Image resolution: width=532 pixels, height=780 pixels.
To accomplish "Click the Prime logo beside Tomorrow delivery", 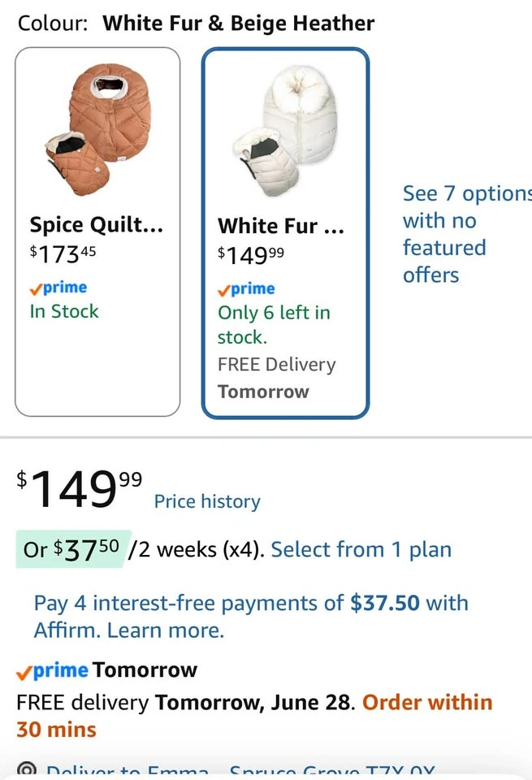I will tap(52, 670).
